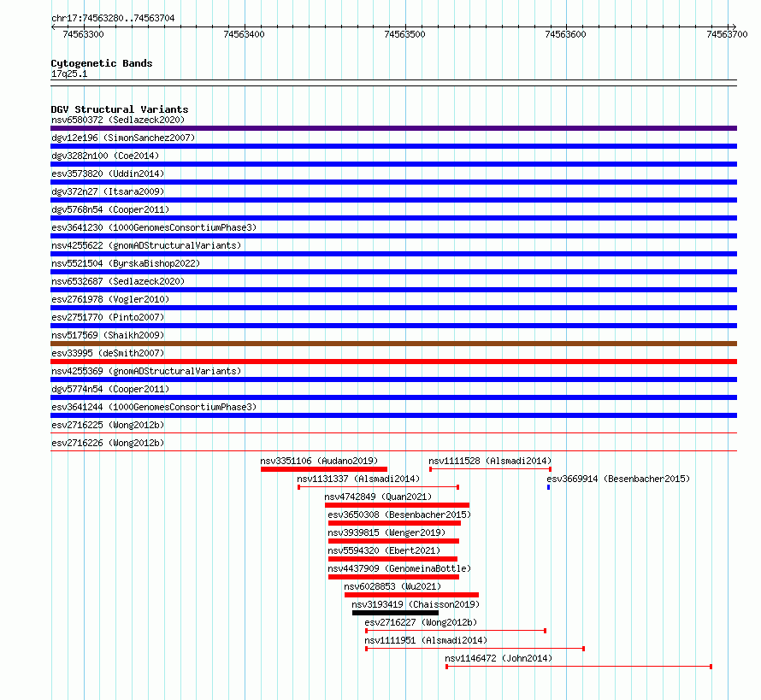Image resolution: width=761 pixels, height=700 pixels.
Task: Click the small blue mark of esv3669914
Action: 548,487
